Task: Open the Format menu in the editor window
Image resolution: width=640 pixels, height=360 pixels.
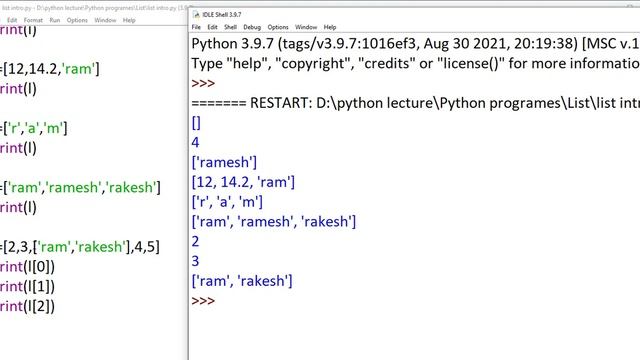Action: [33, 20]
